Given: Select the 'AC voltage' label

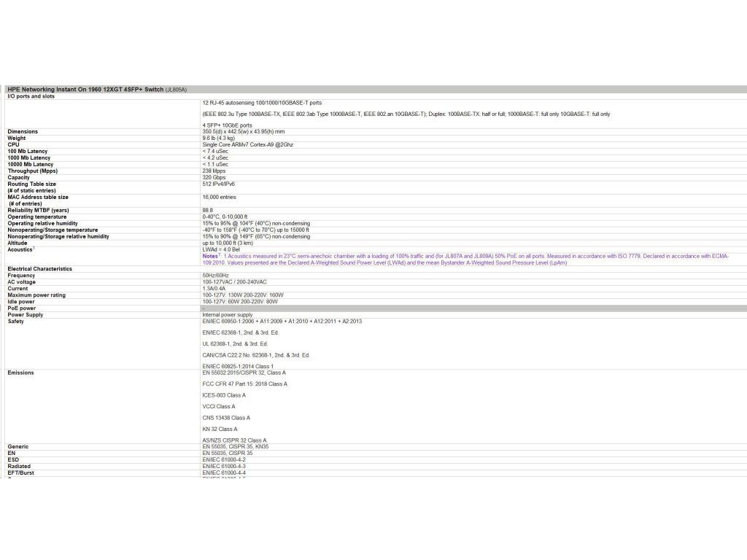Looking at the screenshot, I should coord(21,282).
